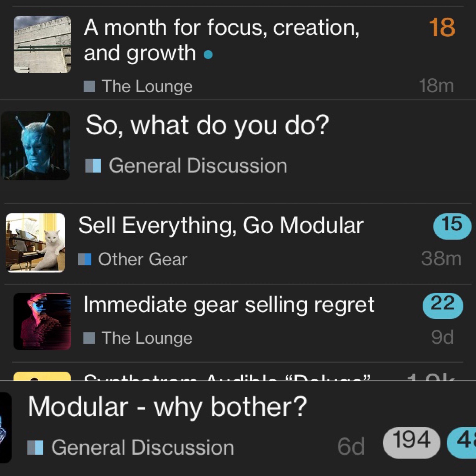Click the blue 15 unread badge
This screenshot has width=476, height=476.
pos(452,226)
